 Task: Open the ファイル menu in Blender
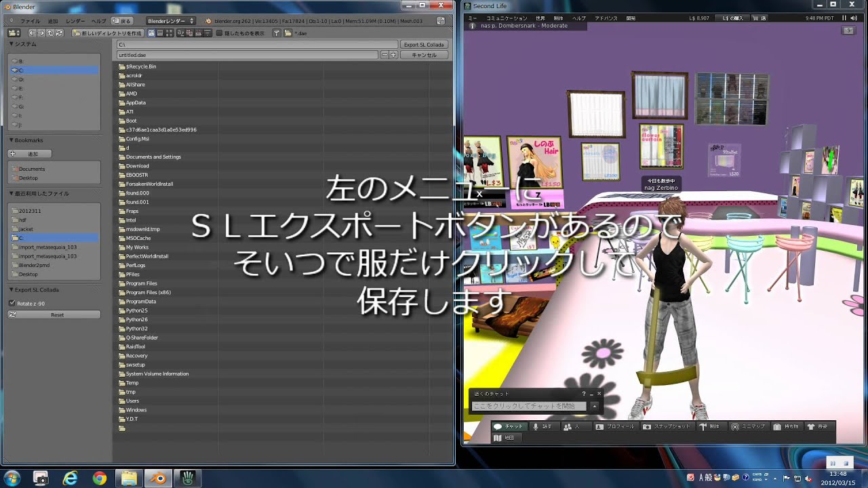[x=30, y=21]
